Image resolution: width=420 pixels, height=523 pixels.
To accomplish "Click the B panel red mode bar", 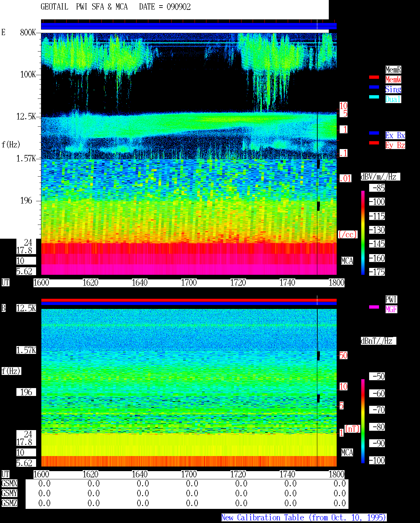I will pyautogui.click(x=189, y=300).
